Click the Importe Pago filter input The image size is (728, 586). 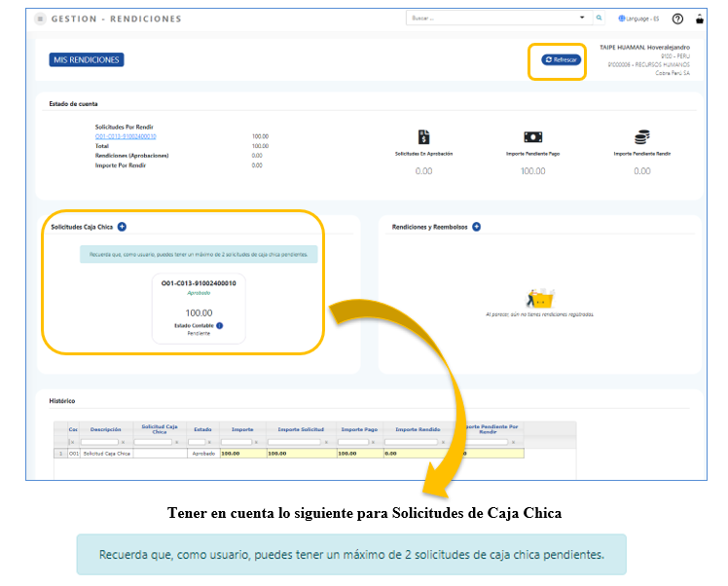tap(353, 442)
